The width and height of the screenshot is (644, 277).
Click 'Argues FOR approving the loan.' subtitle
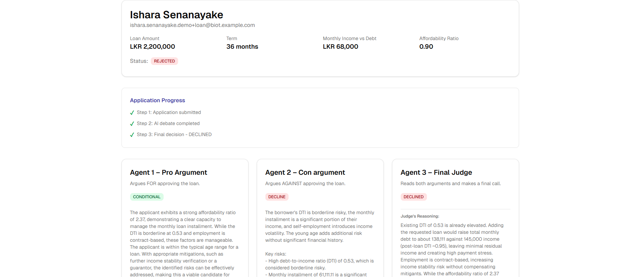pyautogui.click(x=165, y=184)
